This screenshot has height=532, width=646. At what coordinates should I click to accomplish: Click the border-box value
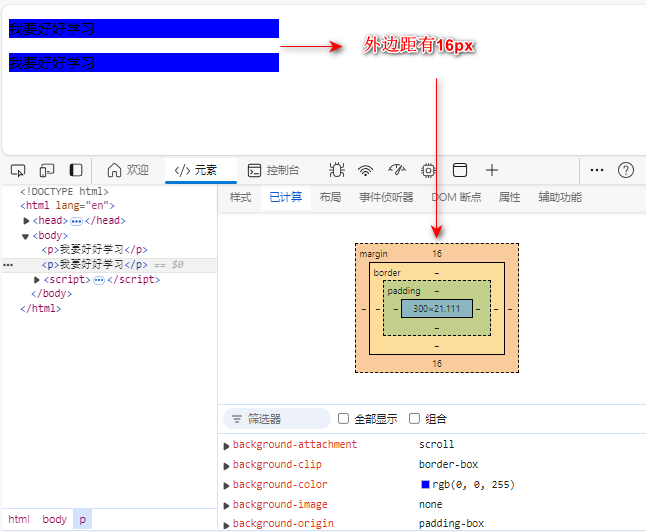click(x=448, y=464)
